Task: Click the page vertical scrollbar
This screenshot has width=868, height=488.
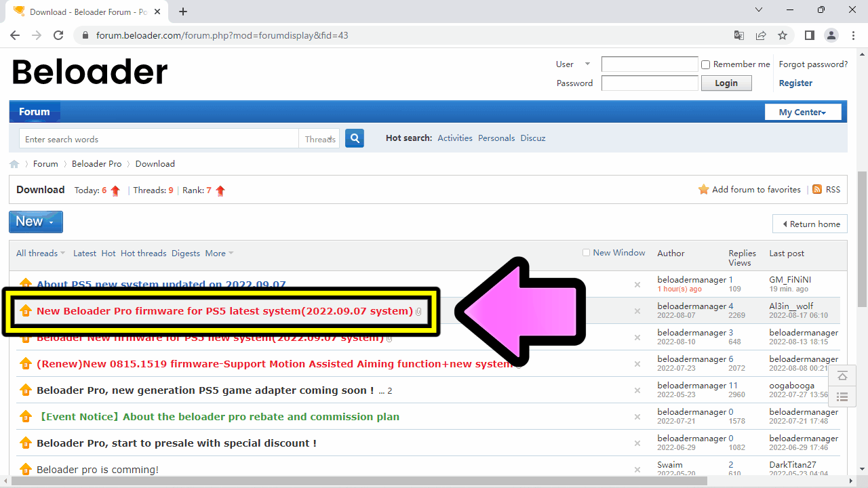Action: [x=862, y=239]
